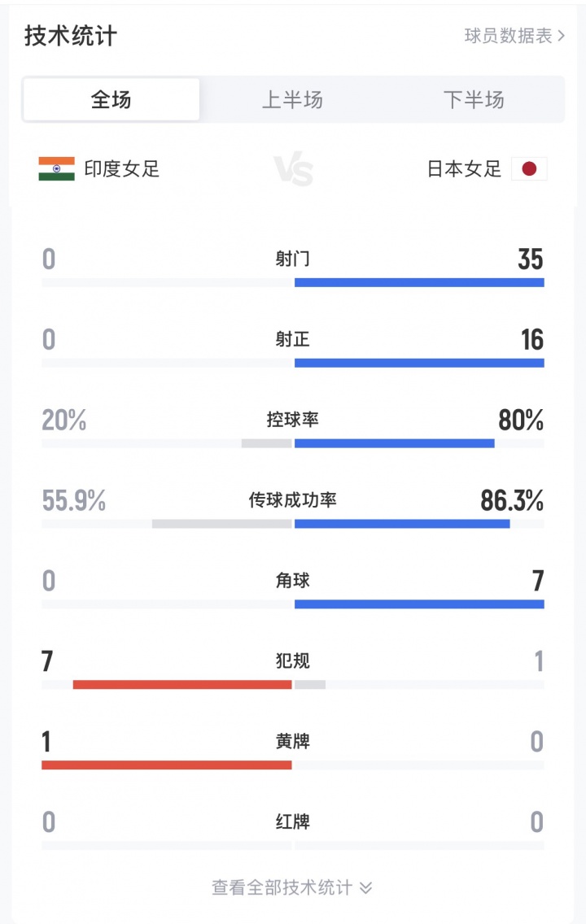Select the 全场 full match tab
Viewport: 586px width, 924px height.
(x=112, y=100)
